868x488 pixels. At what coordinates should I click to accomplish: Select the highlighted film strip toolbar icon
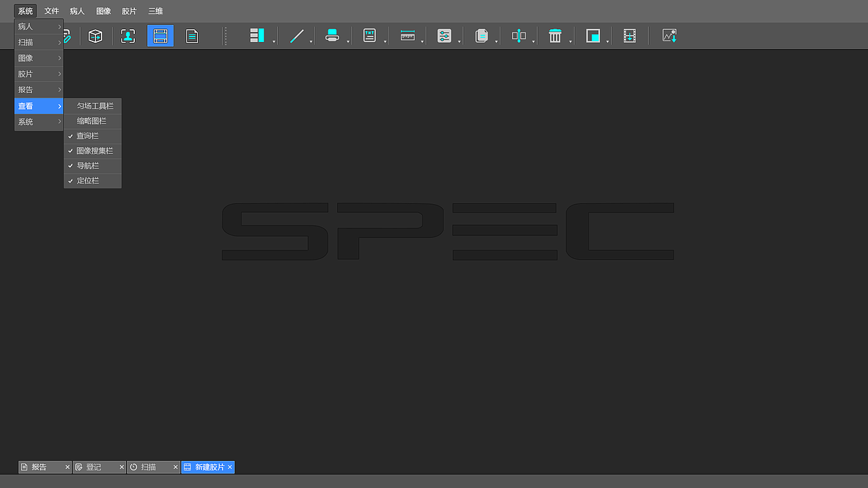[x=160, y=36]
